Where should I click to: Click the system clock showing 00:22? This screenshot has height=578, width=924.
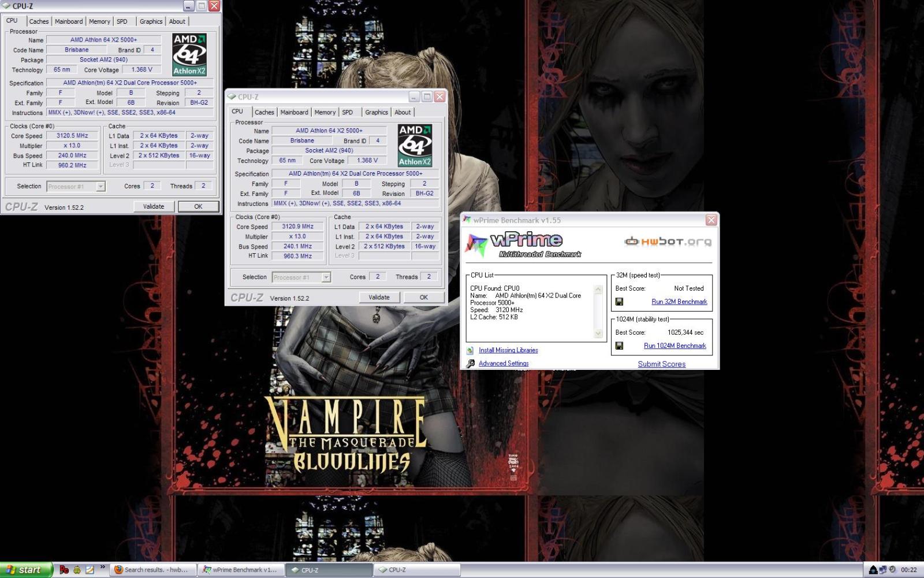[x=908, y=570]
